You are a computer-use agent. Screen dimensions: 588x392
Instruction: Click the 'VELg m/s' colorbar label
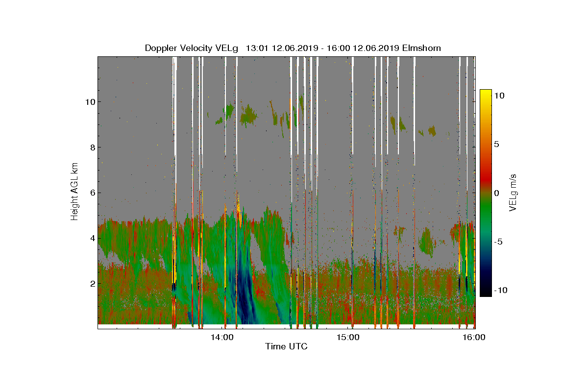click(513, 193)
